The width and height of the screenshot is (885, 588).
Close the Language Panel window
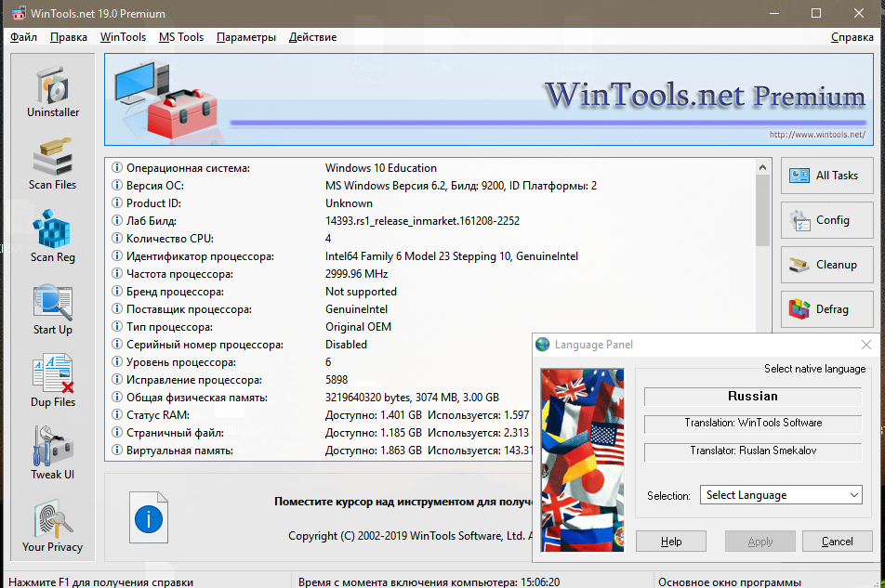pos(866,345)
